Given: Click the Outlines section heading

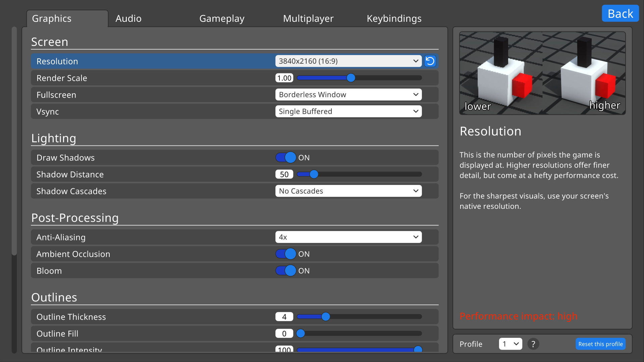Looking at the screenshot, I should click(54, 297).
